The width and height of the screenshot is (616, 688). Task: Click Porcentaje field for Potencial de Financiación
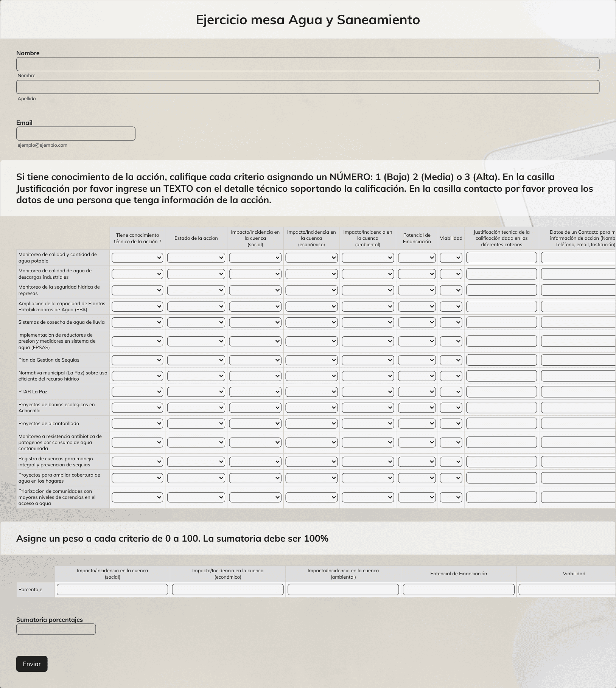[x=459, y=590]
